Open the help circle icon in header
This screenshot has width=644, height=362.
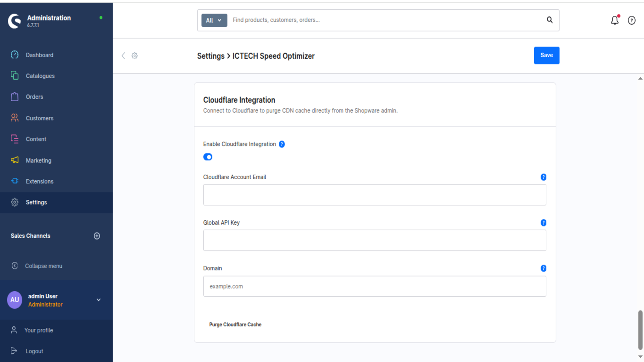[632, 20]
